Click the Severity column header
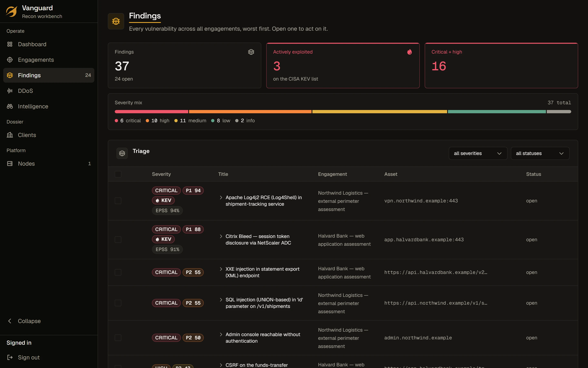 point(161,174)
